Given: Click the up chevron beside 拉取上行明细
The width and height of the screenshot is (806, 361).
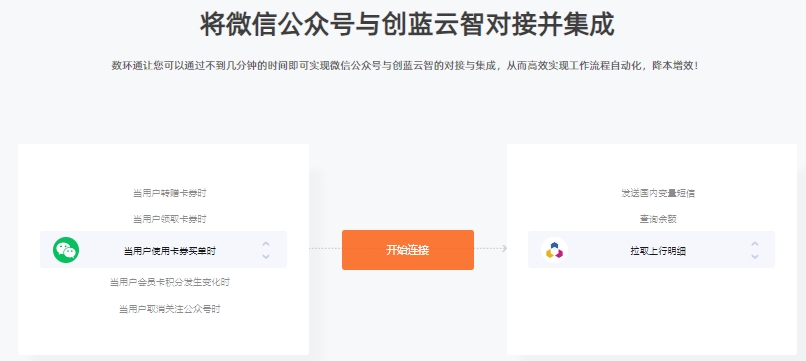Looking at the screenshot, I should click(755, 244).
